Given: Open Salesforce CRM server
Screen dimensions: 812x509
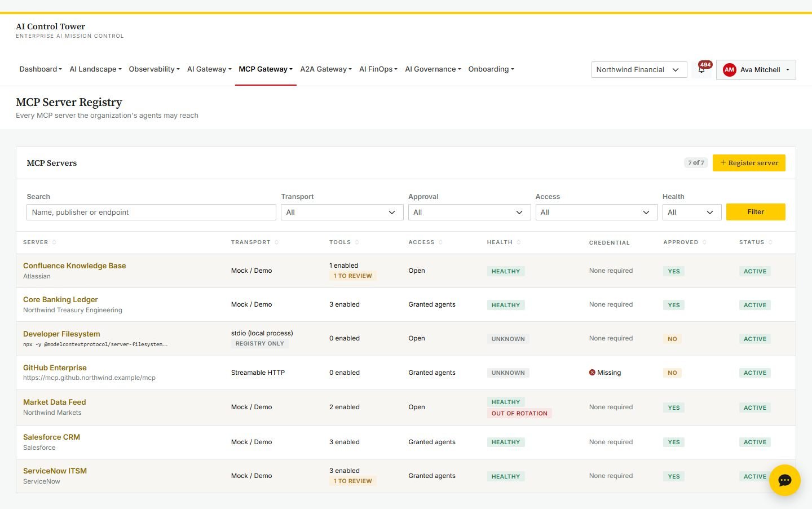Looking at the screenshot, I should tap(51, 437).
